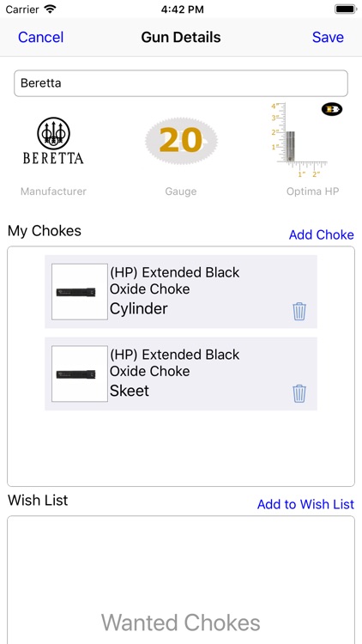Tap the Beretta manufacturer logo
362x644 pixels.
point(53,141)
